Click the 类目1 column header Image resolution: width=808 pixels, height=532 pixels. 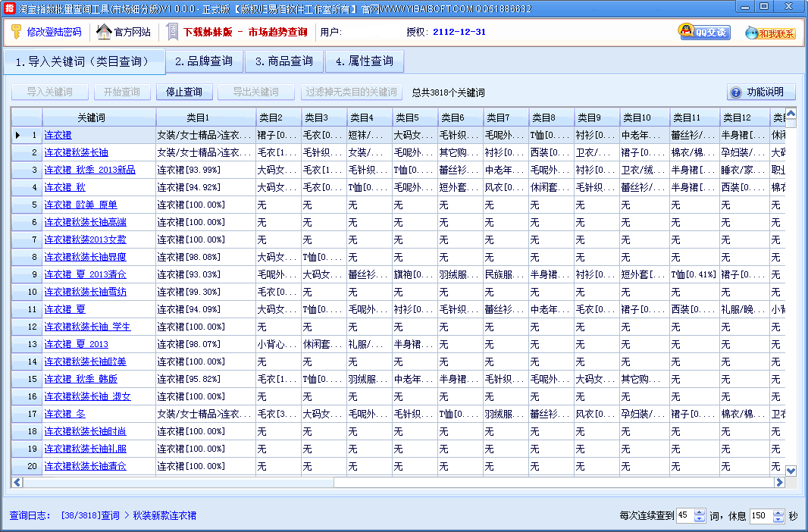[x=205, y=117]
